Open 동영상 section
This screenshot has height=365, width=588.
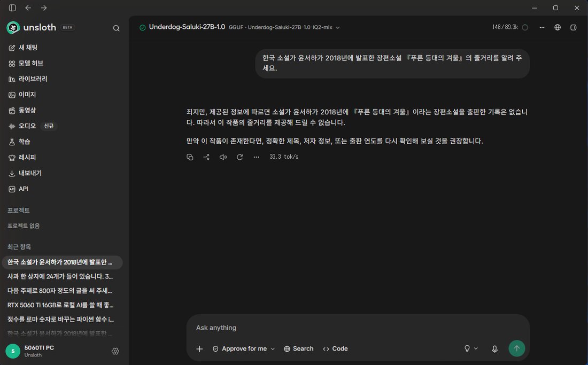22,111
